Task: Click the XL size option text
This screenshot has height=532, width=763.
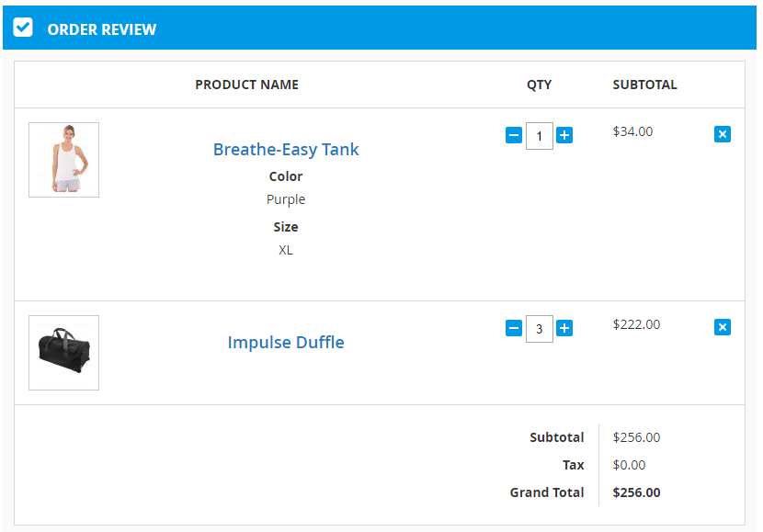Action: coord(286,250)
